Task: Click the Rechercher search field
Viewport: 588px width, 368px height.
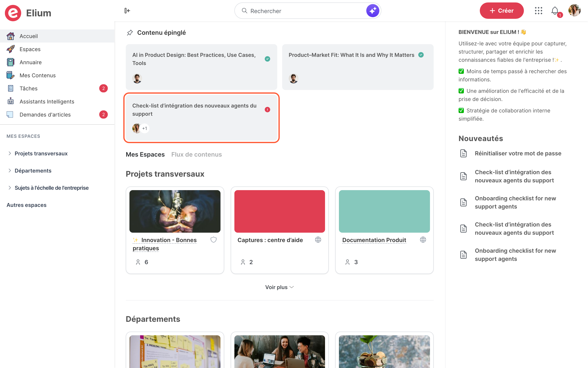Action: [x=308, y=11]
